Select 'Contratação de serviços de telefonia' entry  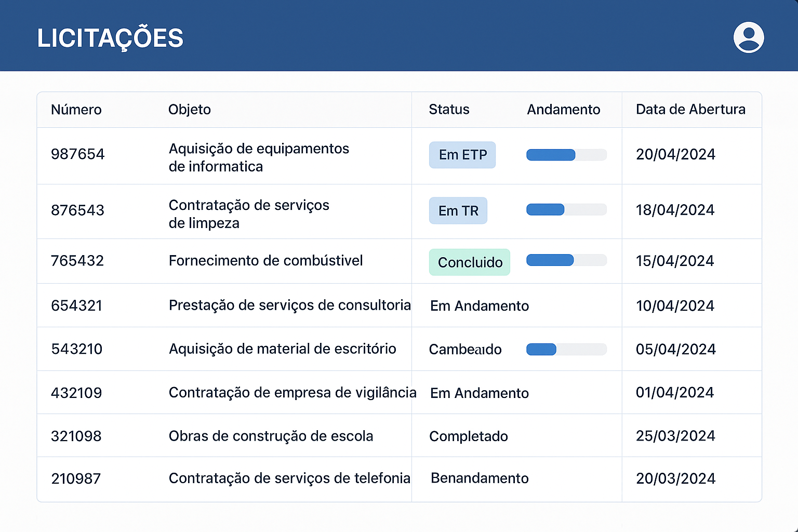click(289, 478)
